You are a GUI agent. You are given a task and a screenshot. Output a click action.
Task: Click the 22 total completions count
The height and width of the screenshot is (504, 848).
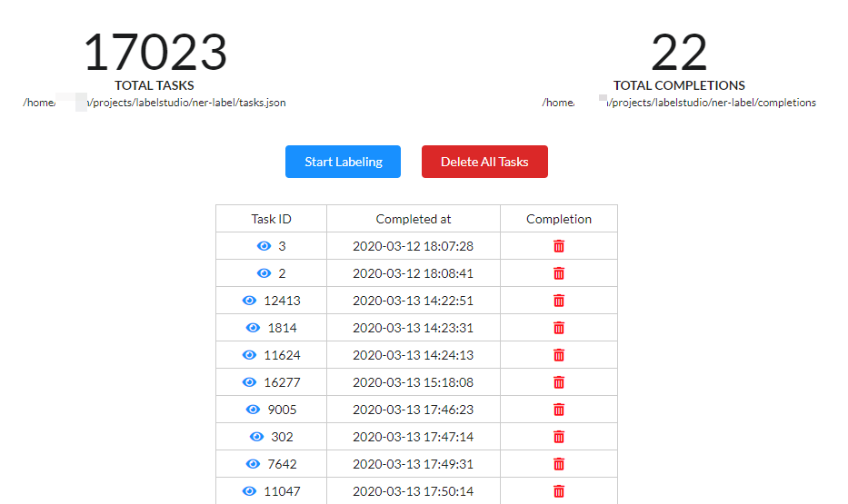[x=679, y=53]
